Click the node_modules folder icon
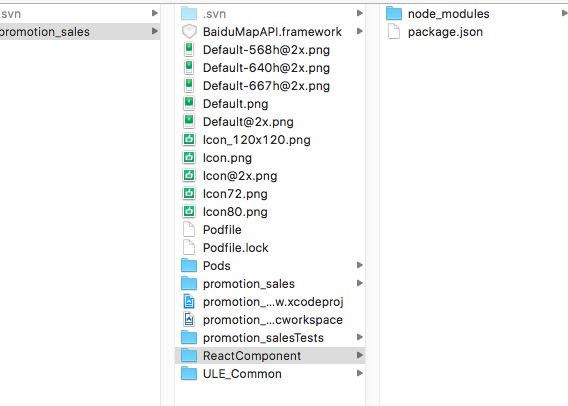 pyautogui.click(x=394, y=14)
